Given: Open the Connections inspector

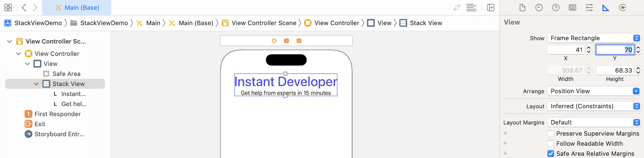Looking at the screenshot, I should 623,8.
